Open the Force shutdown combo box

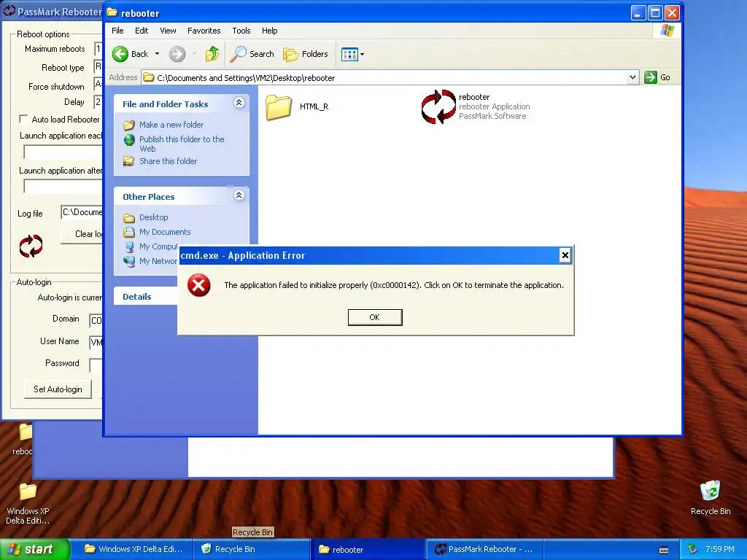(x=98, y=85)
